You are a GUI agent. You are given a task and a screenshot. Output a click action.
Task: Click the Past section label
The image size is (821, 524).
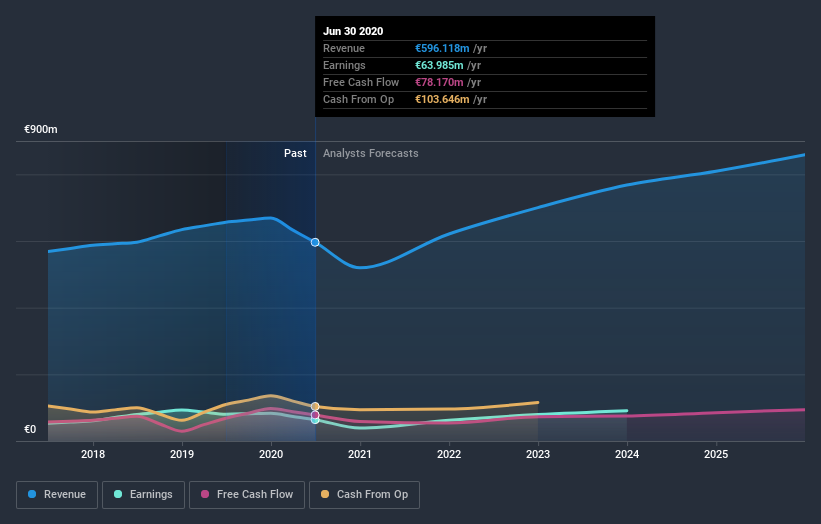pos(295,153)
